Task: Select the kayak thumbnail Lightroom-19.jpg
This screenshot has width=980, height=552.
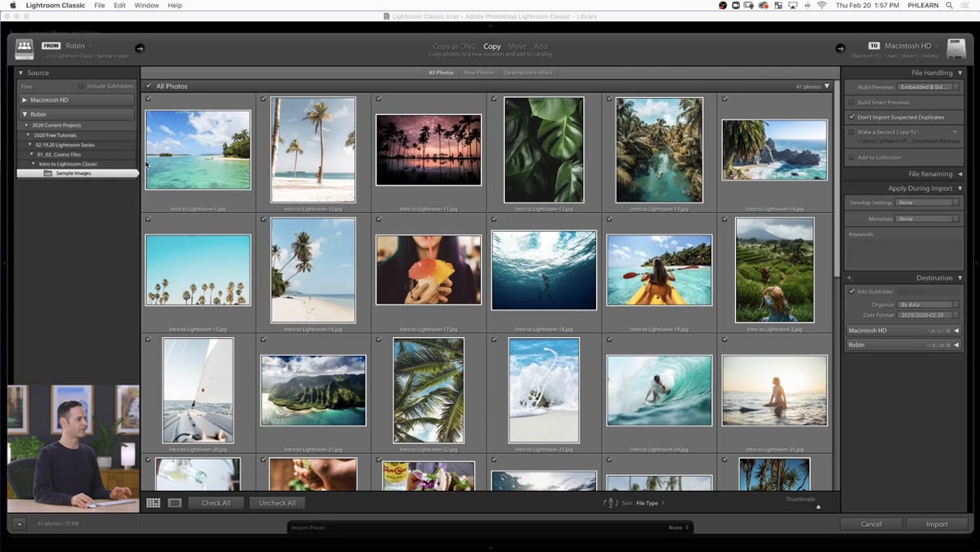Action: (659, 270)
